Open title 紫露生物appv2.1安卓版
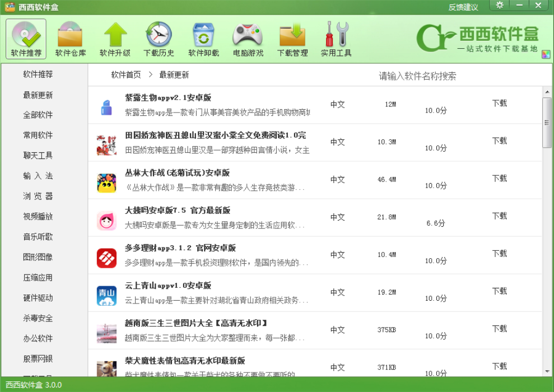The height and width of the screenshot is (392, 554). pyautogui.click(x=168, y=97)
